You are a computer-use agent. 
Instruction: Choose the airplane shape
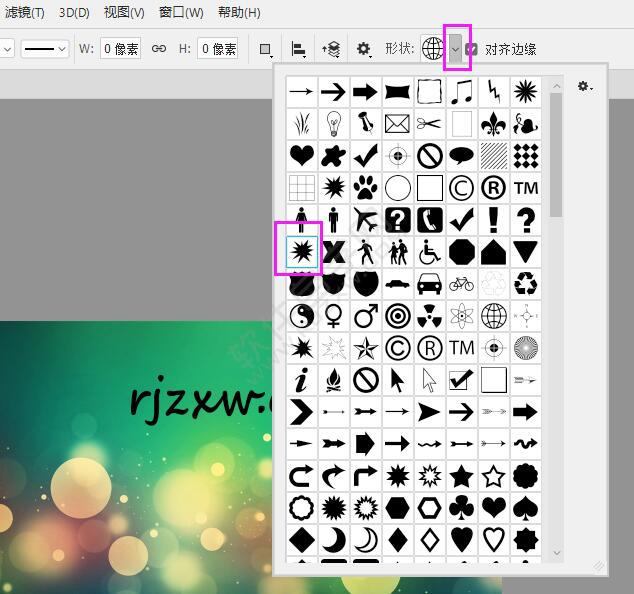click(x=366, y=220)
